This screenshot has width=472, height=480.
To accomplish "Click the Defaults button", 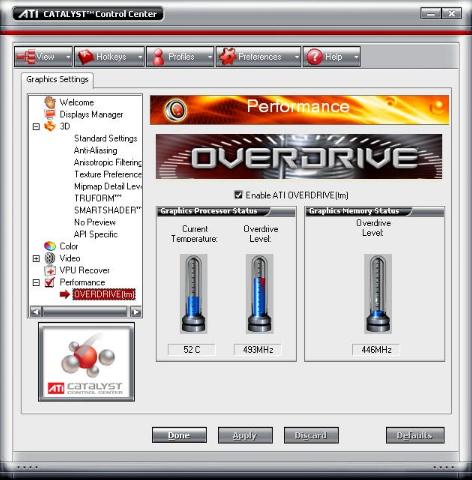I will [x=415, y=435].
